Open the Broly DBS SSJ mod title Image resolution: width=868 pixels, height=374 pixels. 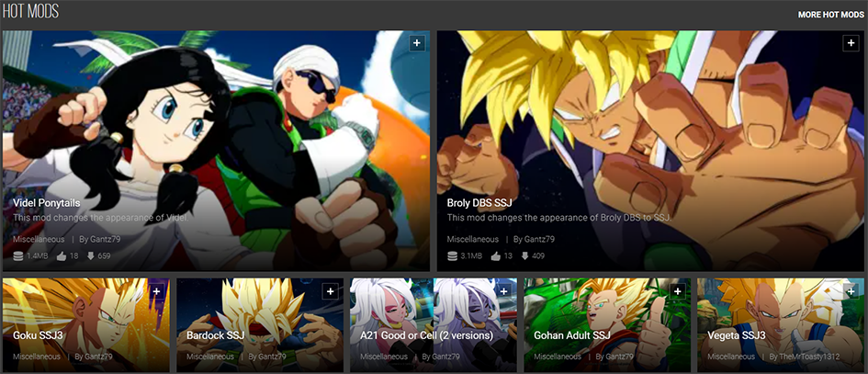[479, 203]
